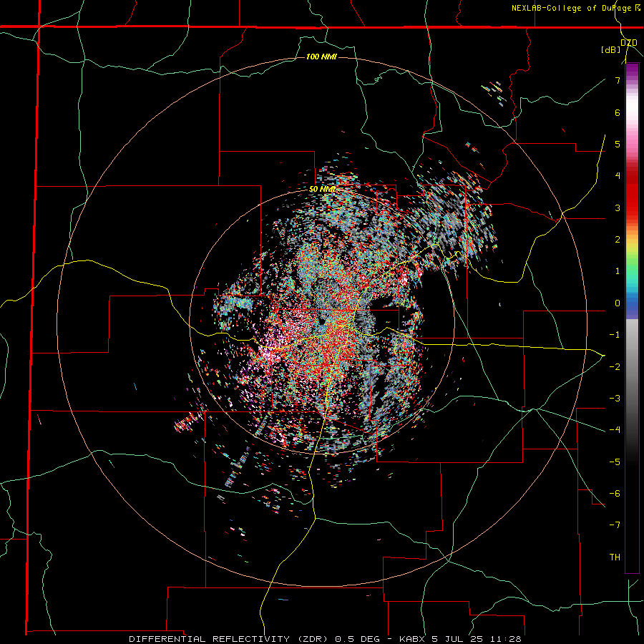Click the scale value 5

click(618, 144)
